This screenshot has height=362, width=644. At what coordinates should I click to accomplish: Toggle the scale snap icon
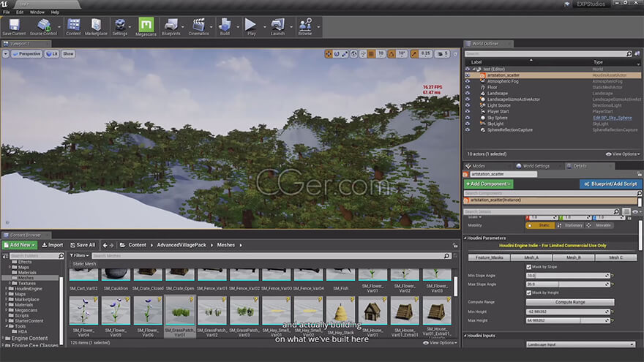(x=414, y=54)
